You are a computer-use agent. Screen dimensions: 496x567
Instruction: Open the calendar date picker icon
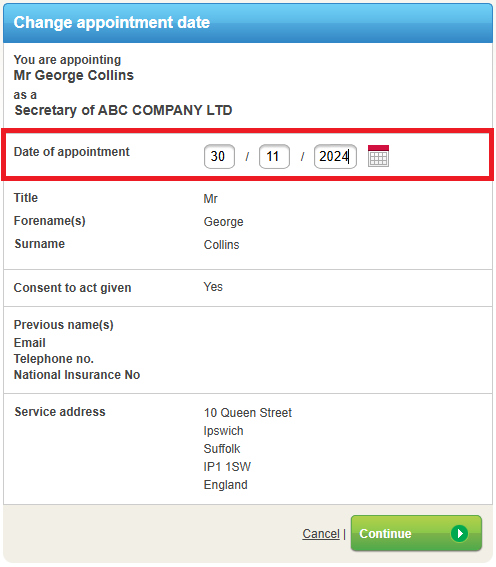378,156
